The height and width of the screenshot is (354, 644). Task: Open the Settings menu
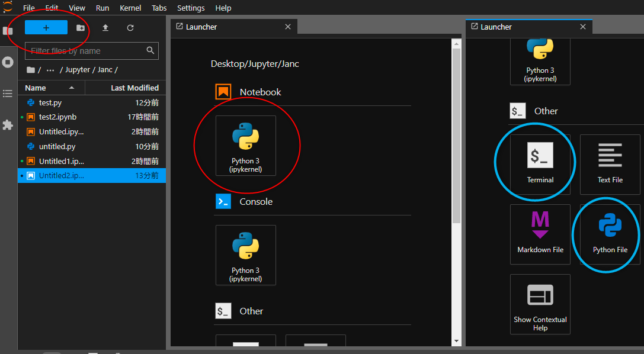(x=191, y=8)
